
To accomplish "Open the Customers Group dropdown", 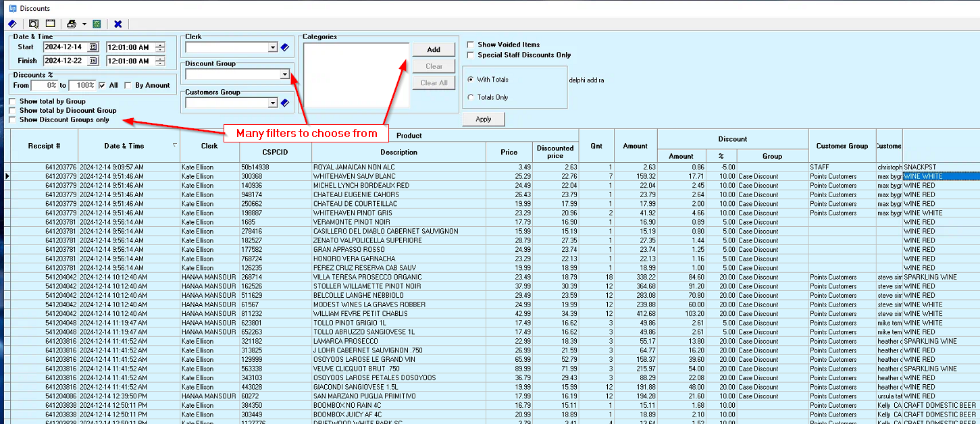I will (272, 103).
